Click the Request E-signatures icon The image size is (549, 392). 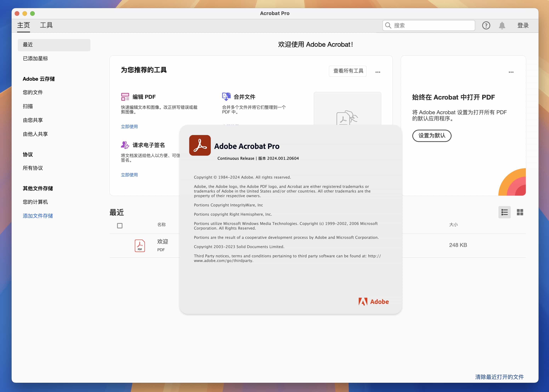coord(125,145)
